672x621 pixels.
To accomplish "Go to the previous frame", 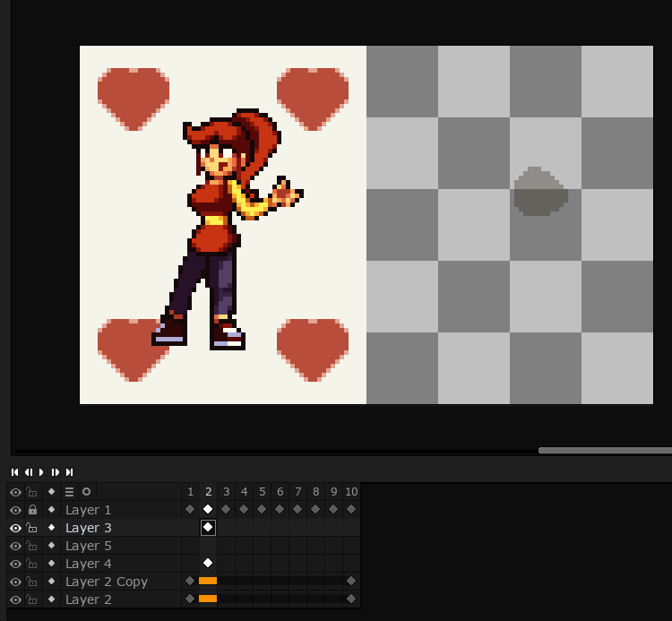I will (x=29, y=472).
